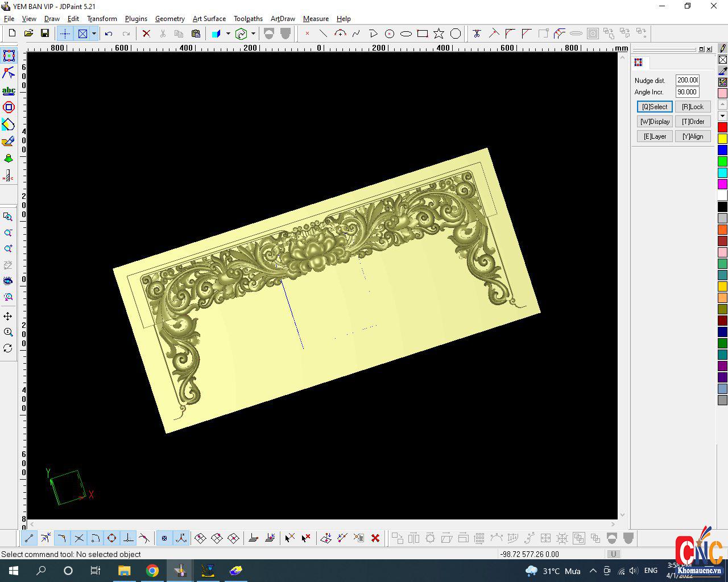Save the file with the floppy disk icon

pyautogui.click(x=45, y=34)
